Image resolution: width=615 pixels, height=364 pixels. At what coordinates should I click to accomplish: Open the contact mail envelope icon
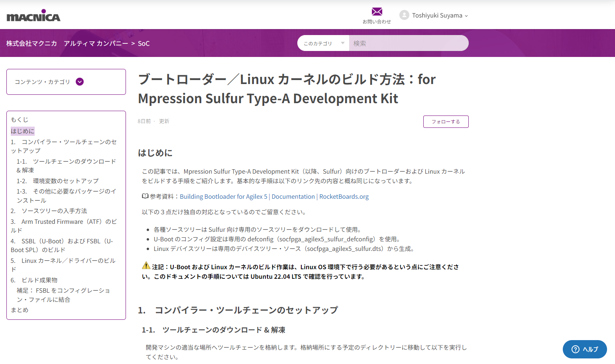(377, 12)
